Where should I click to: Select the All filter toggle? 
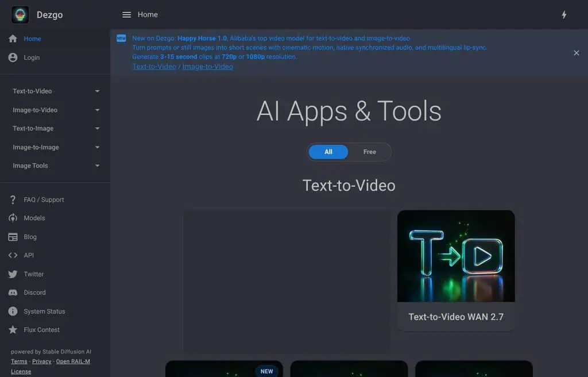328,152
